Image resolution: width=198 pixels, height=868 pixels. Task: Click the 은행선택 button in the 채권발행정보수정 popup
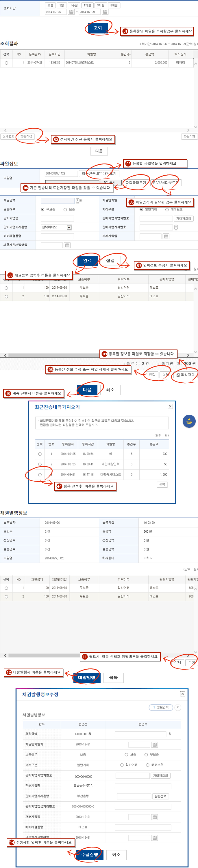pos(160,796)
